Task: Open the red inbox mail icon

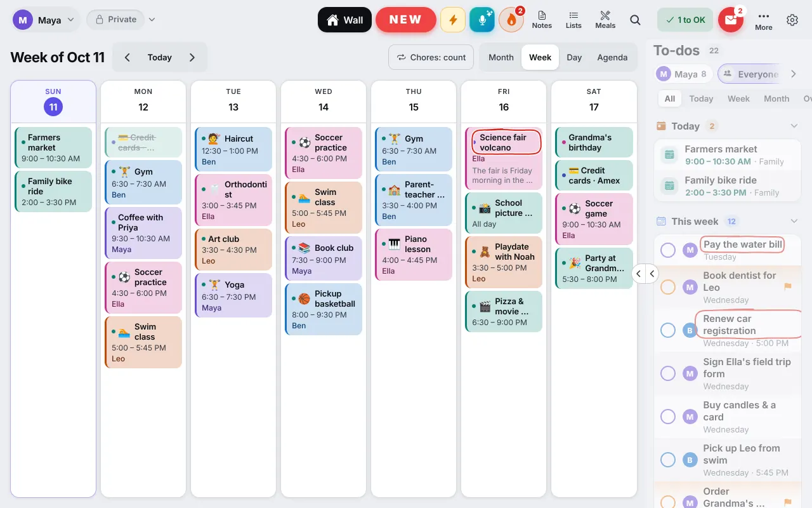Action: coord(731,20)
